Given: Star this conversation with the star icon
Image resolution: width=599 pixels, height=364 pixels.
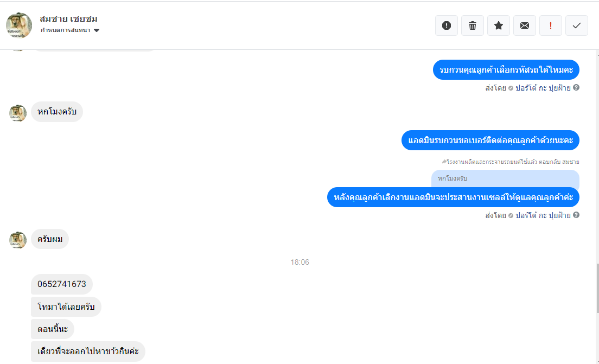Looking at the screenshot, I should click(x=498, y=25).
